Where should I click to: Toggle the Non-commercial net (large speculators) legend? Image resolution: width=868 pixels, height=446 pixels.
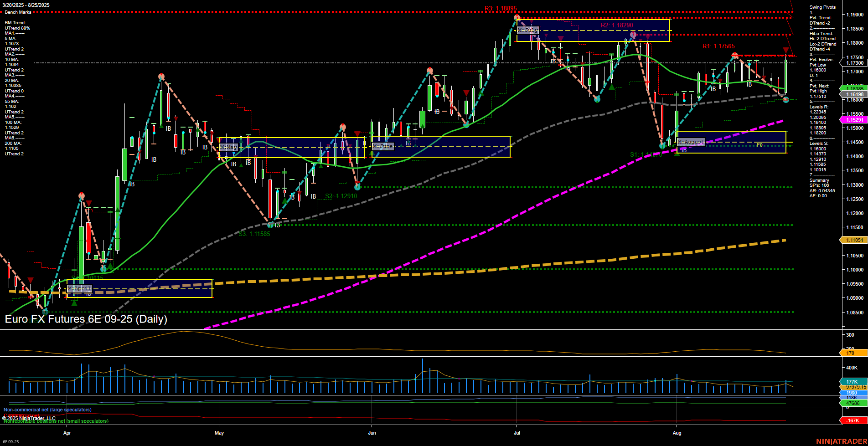click(48, 410)
